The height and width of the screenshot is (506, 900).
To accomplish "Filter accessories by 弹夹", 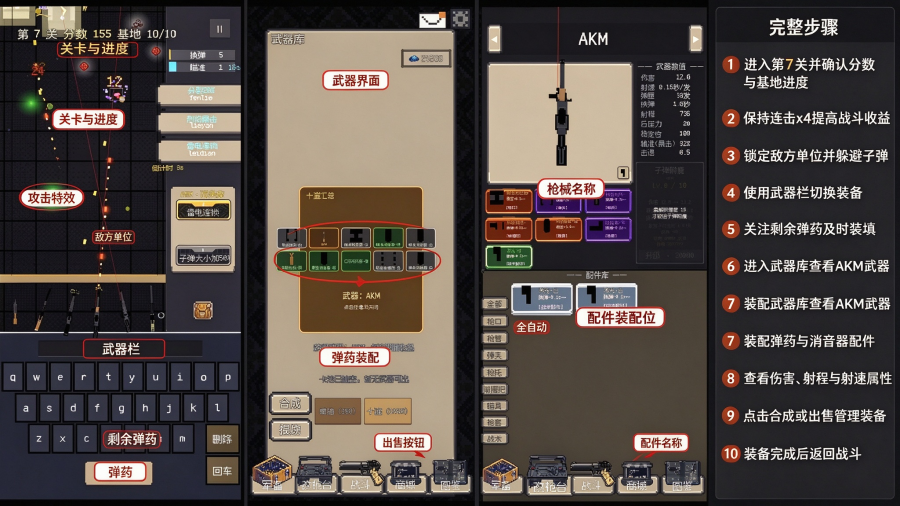I will point(494,356).
